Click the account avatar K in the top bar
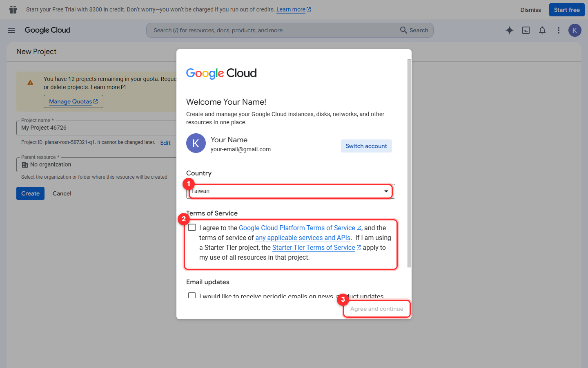The image size is (588, 368). [575, 30]
